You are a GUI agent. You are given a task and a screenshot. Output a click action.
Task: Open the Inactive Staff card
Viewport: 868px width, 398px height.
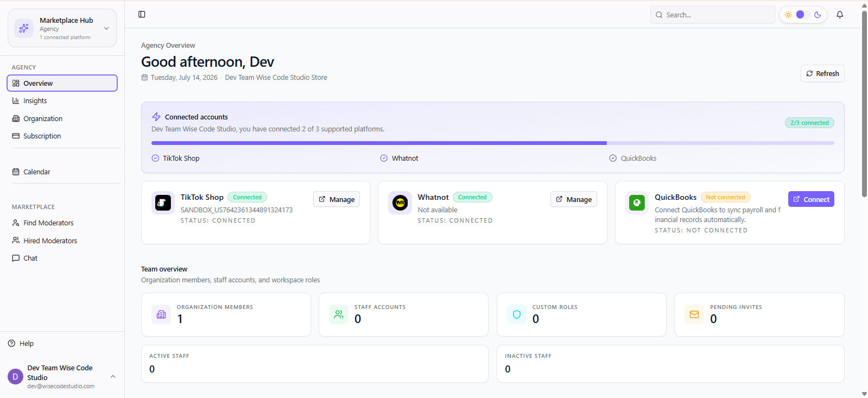(670, 364)
